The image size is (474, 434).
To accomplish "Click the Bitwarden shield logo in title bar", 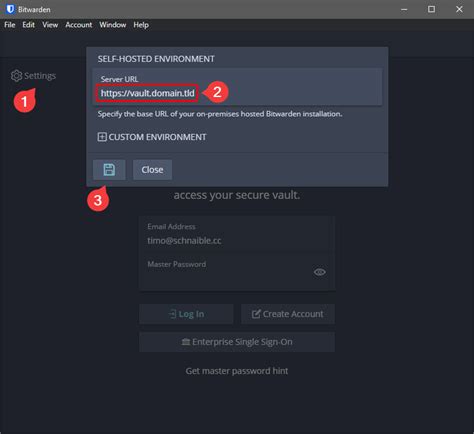I will click(10, 9).
